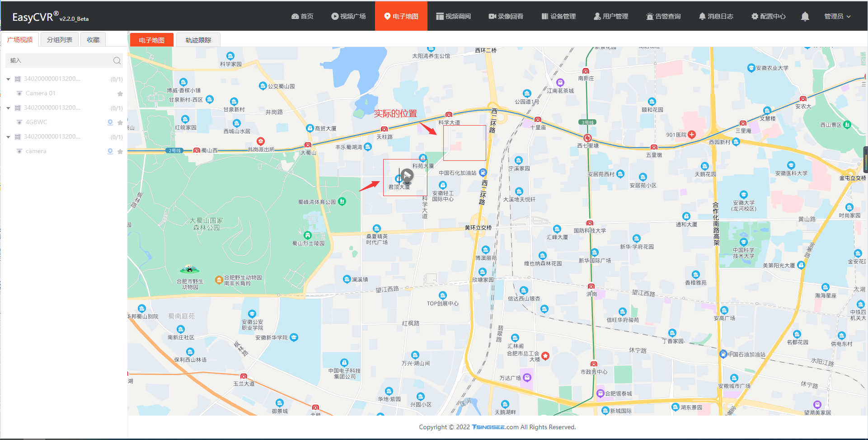
Task: Collapse the device group containing 4GBWC
Action: point(8,108)
